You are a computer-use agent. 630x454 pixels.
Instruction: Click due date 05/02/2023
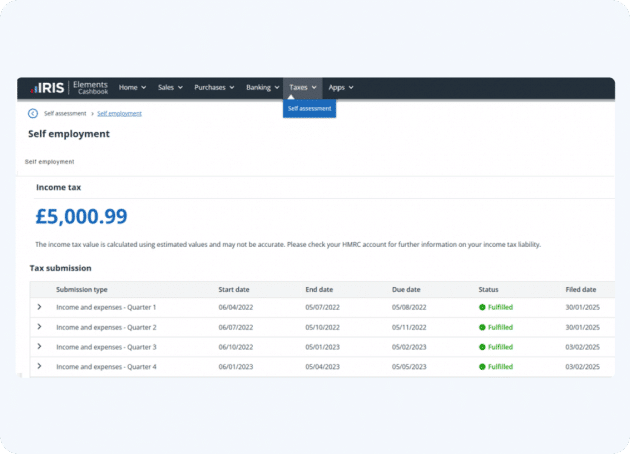click(409, 347)
